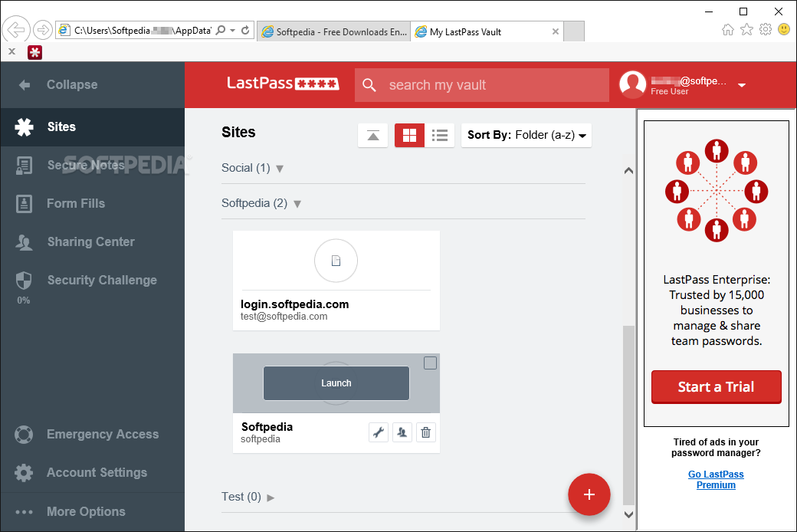The width and height of the screenshot is (797, 532).
Task: Click the address bar path
Action: click(x=143, y=31)
